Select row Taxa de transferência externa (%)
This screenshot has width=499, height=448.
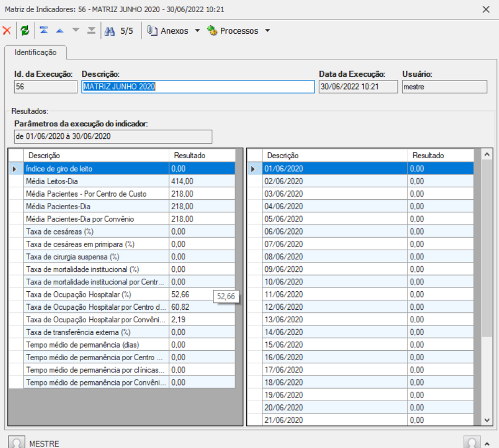tap(122, 332)
